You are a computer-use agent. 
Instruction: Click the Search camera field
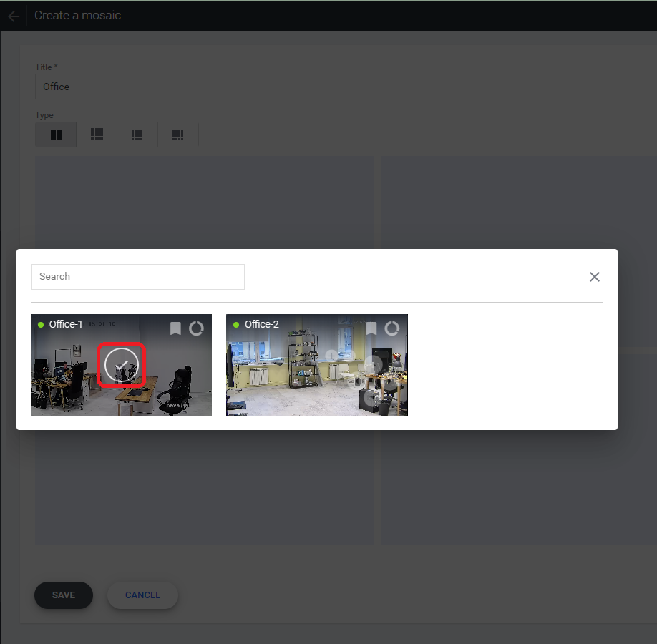pos(138,277)
